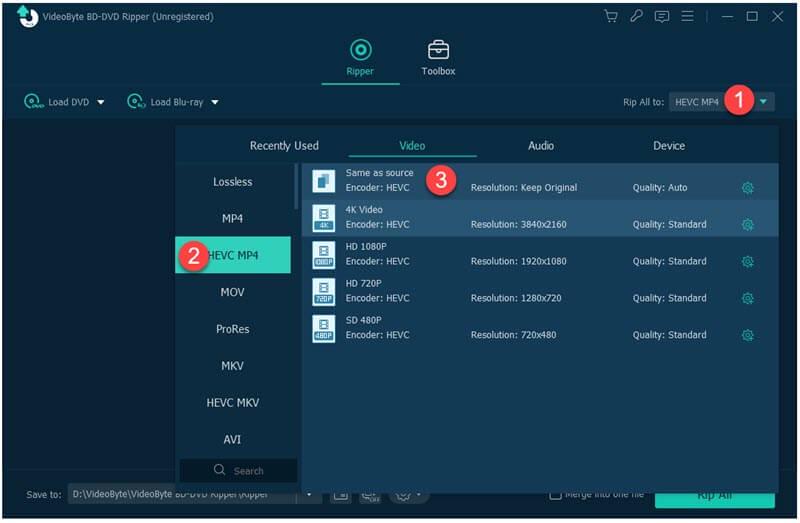This screenshot has width=800, height=523.
Task: Select '4K Video' preset title
Action: click(x=364, y=210)
